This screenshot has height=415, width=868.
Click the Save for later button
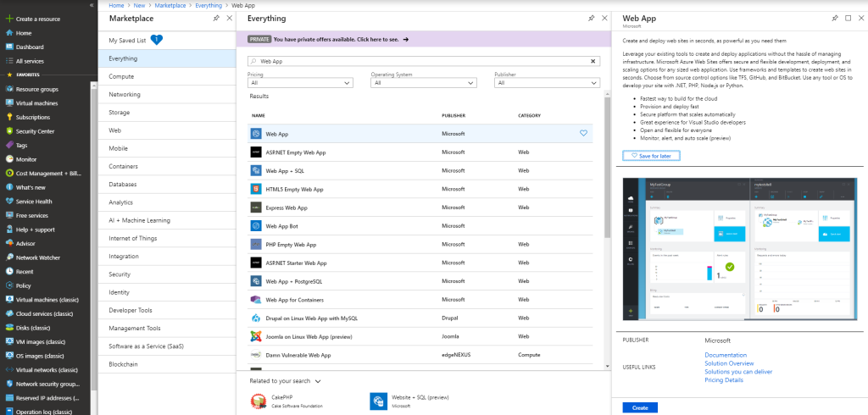651,156
